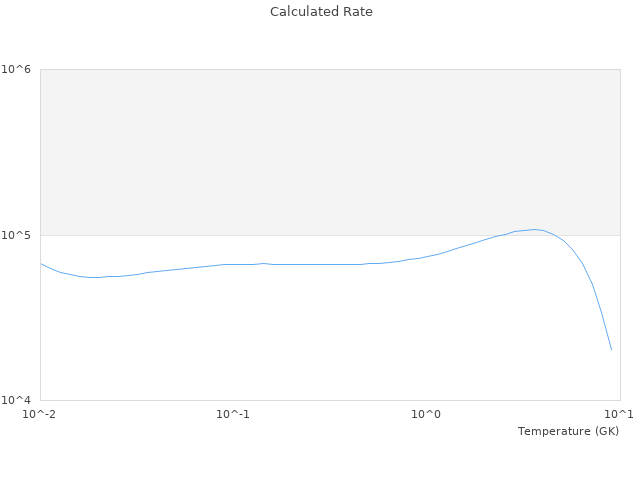640x480 pixels.
Task: Click the blue curve above the 10^0 tick
Action: pyautogui.click(x=427, y=256)
